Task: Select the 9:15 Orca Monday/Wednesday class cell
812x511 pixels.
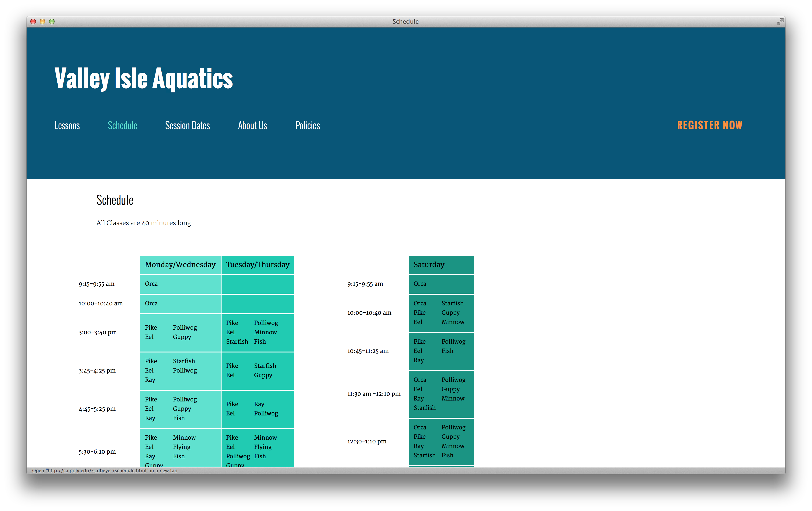Action: [180, 284]
